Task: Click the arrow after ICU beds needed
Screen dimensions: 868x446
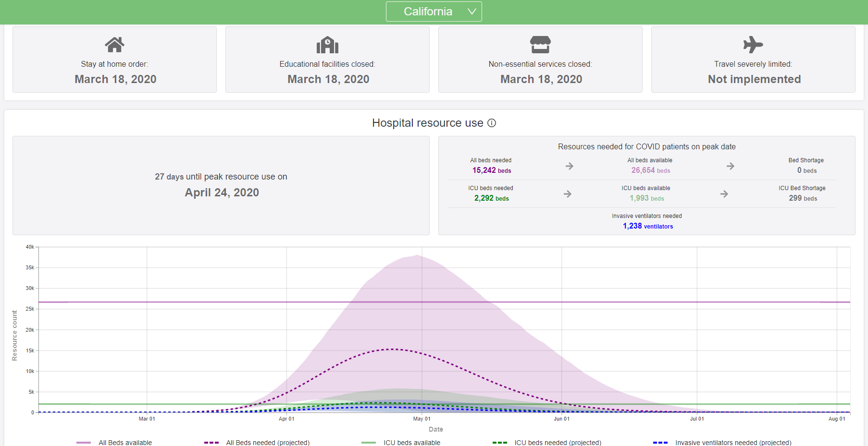Action: pos(568,194)
